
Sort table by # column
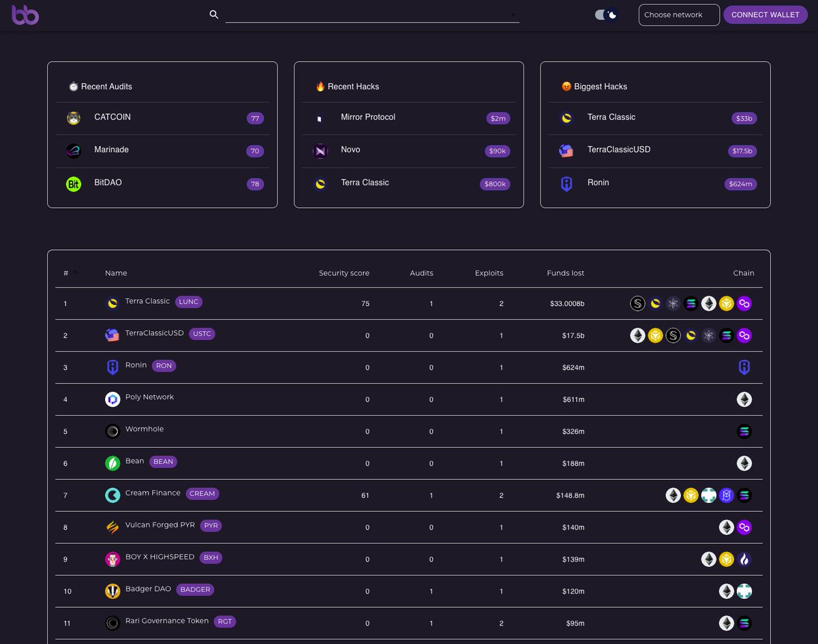[x=66, y=273]
